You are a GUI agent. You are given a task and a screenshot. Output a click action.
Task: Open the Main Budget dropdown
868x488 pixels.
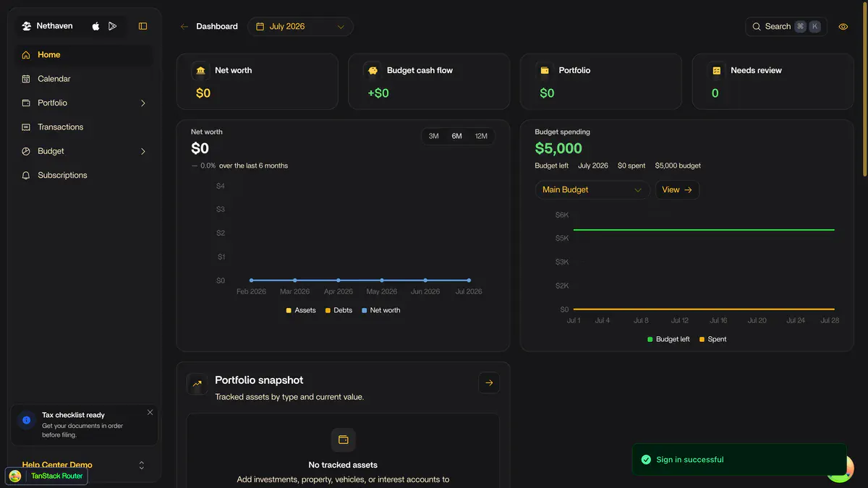[x=592, y=189]
